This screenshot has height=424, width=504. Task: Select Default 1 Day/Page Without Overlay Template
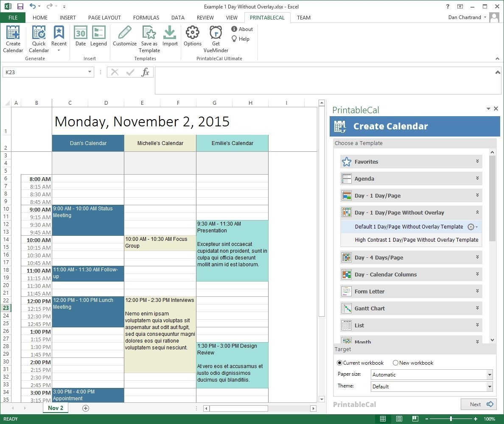pos(409,227)
